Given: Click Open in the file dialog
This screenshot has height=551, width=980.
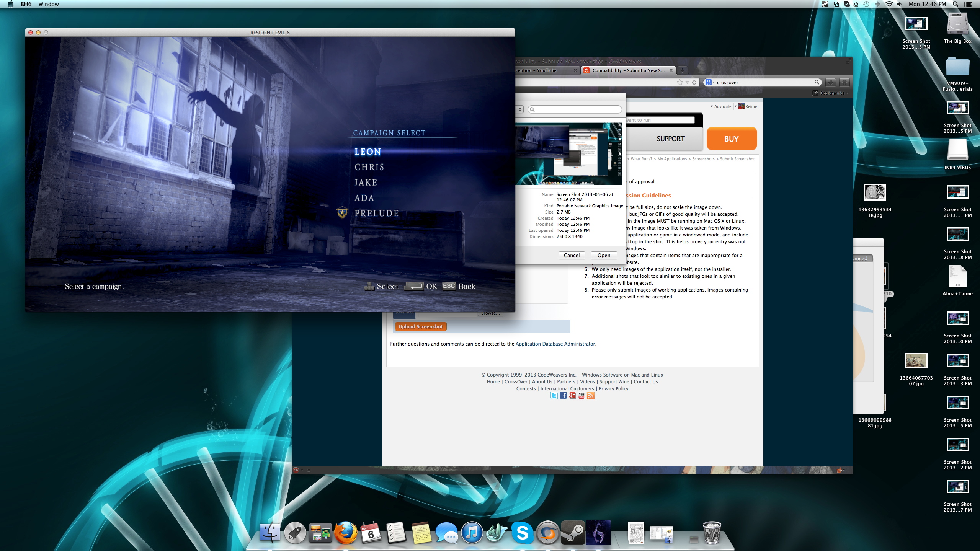Looking at the screenshot, I should [x=604, y=255].
